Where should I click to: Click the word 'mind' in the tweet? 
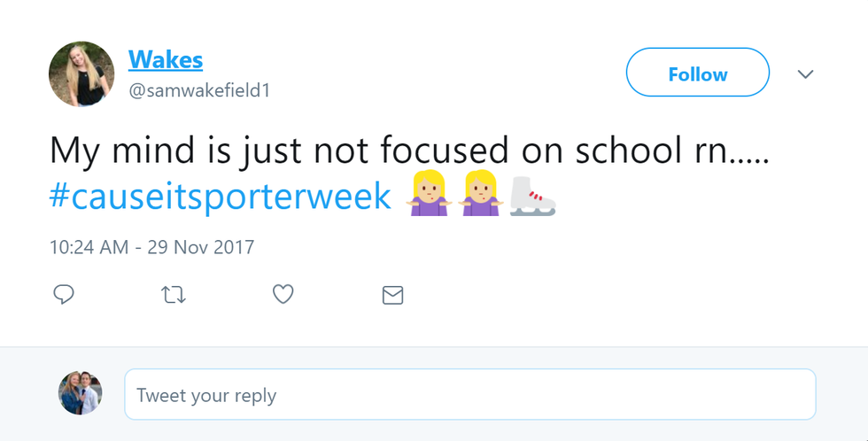(149, 151)
